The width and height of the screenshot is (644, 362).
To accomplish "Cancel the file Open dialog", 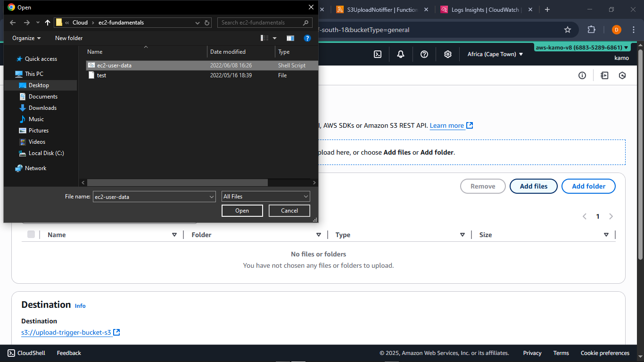I will [289, 211].
